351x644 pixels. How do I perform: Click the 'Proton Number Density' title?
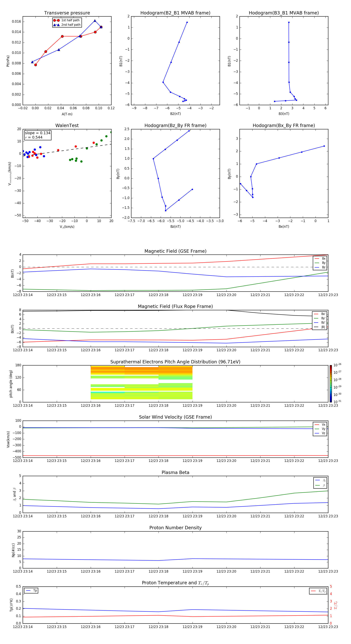175,528
